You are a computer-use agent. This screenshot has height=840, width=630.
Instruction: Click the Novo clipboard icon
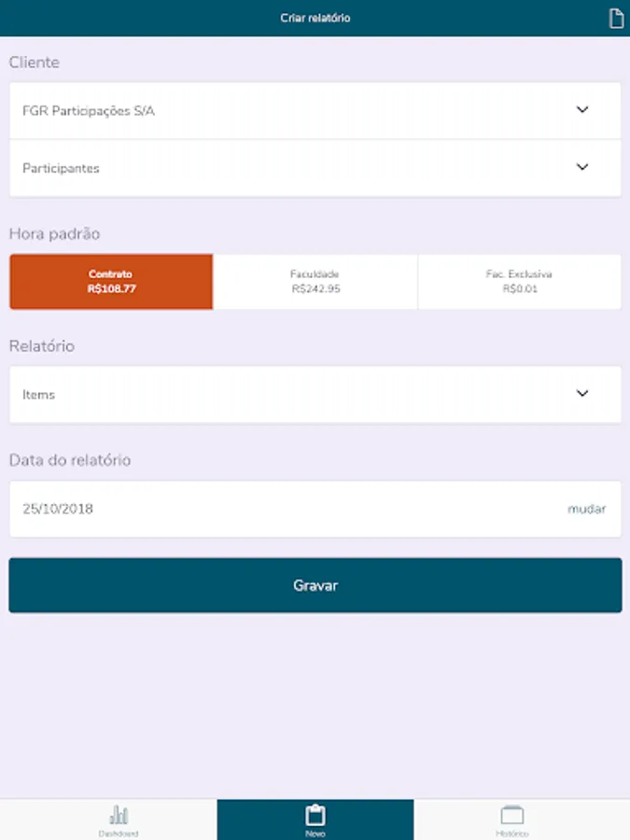point(315,814)
